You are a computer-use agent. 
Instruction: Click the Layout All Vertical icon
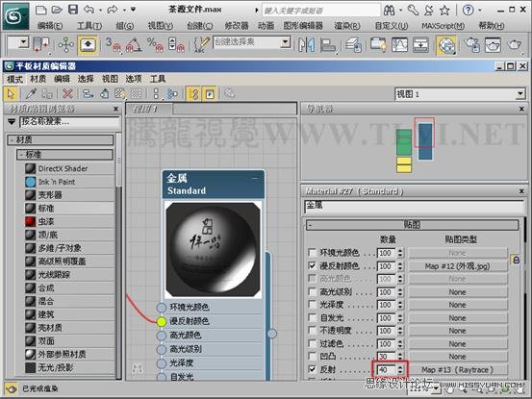click(x=156, y=94)
